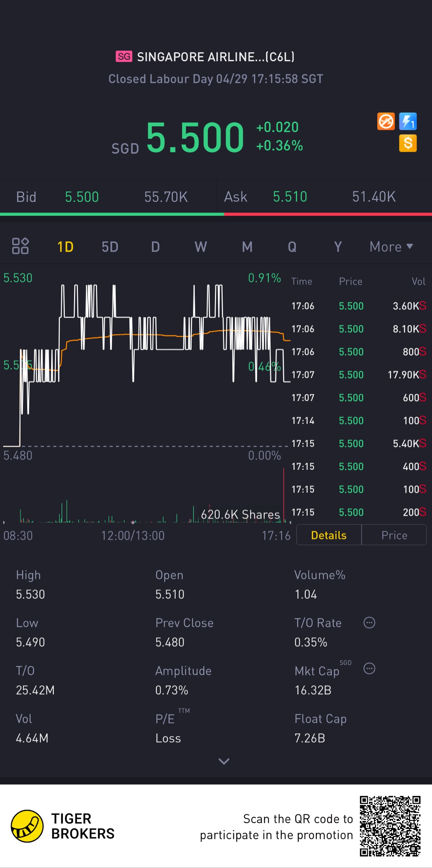This screenshot has width=432, height=868.
Task: Tap the pink SG market badge
Action: pyautogui.click(x=124, y=57)
